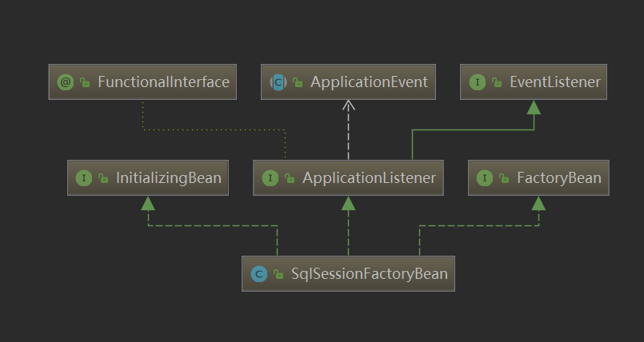Select the FunctionalInterface annotation node
Image resolution: width=644 pixels, height=342 pixels.
click(142, 82)
